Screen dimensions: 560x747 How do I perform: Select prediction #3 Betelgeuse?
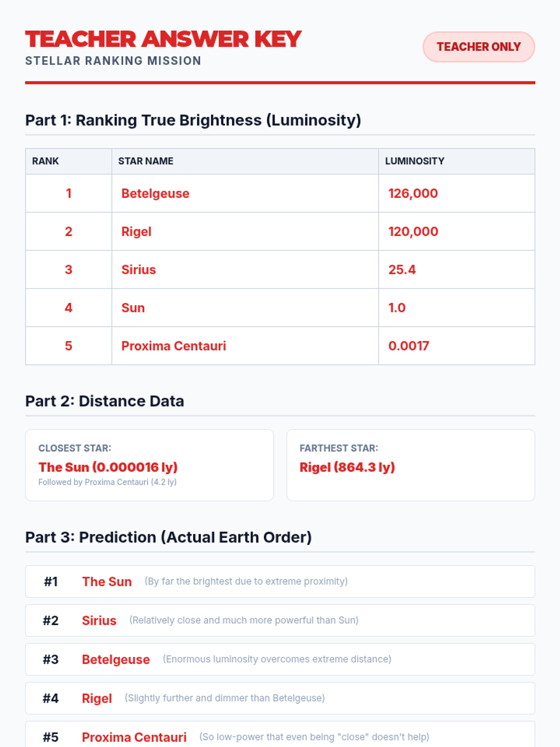(116, 660)
